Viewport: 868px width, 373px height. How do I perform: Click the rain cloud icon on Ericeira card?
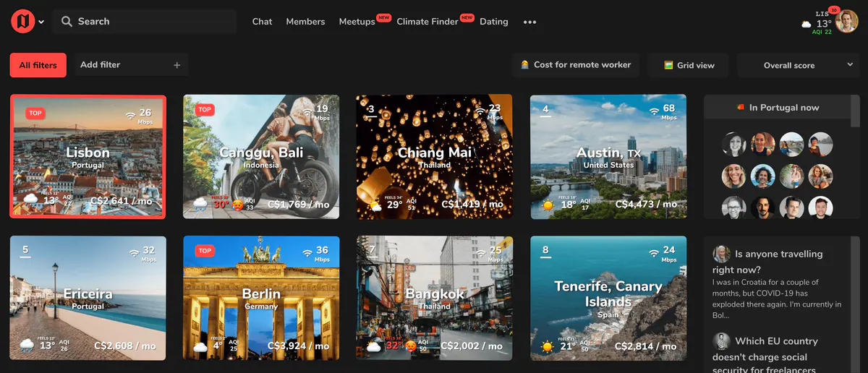click(x=28, y=346)
